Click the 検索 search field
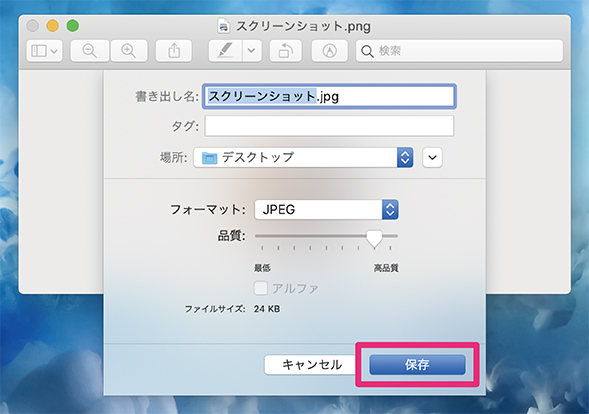Viewport: 589px width, 414px height. (459, 51)
